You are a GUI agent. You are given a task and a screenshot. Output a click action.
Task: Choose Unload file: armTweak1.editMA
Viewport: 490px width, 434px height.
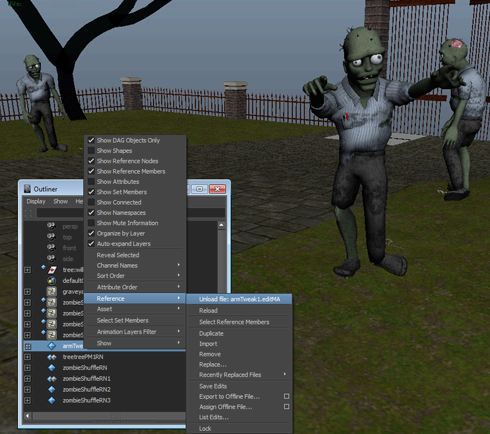click(240, 299)
